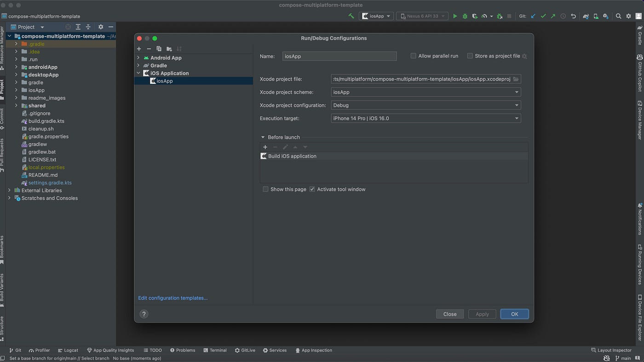The height and width of the screenshot is (362, 644).
Task: Select opened file target icon in Project panel
Action: point(68,27)
